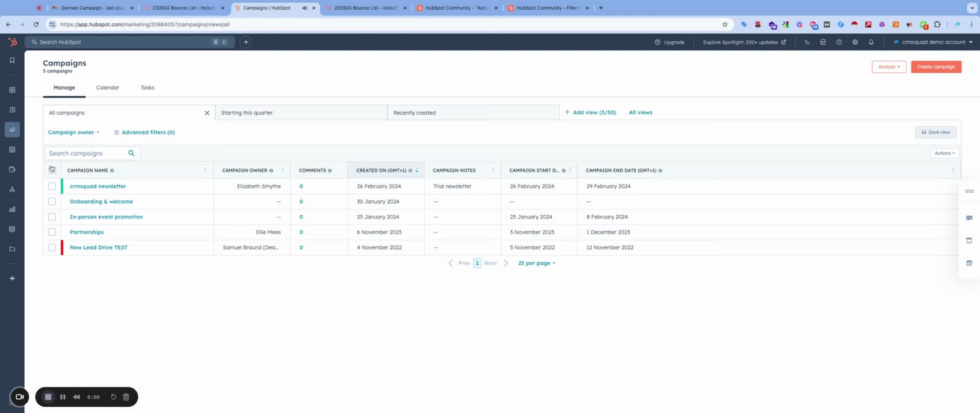Open the Campaign owner filter dropdown
The height and width of the screenshot is (413, 980).
pyautogui.click(x=73, y=133)
